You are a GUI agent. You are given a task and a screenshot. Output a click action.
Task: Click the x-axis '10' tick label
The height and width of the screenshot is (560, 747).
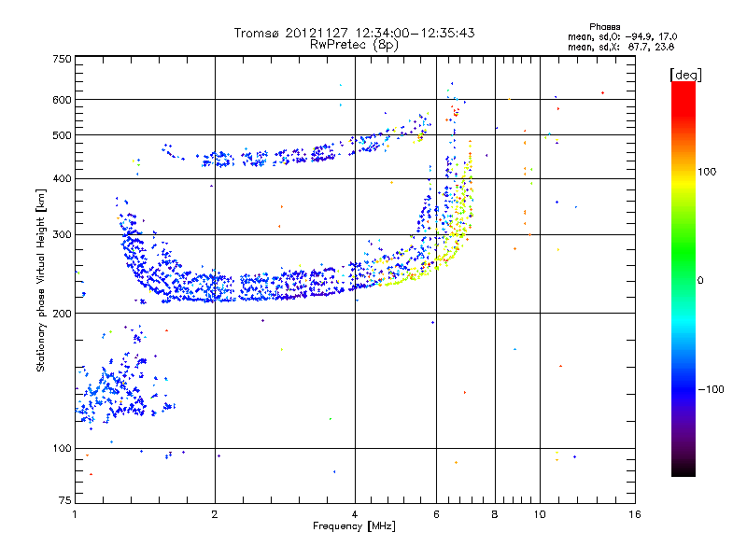[540, 514]
